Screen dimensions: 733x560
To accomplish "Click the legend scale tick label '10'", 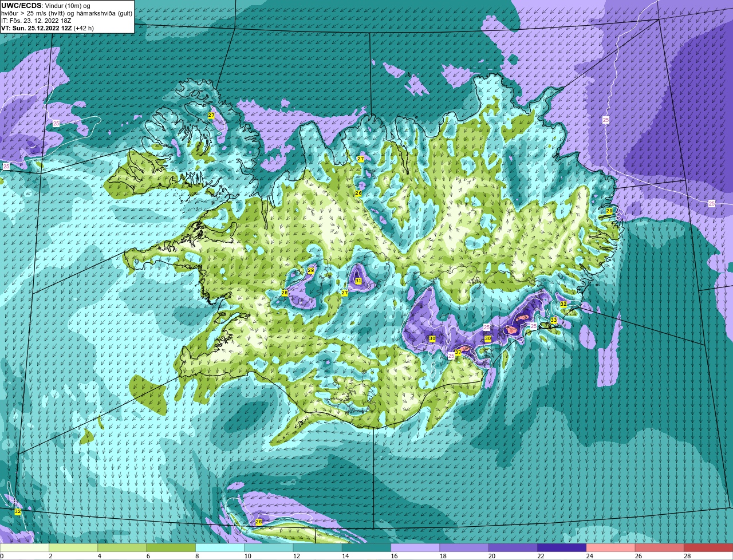I will tap(247, 556).
